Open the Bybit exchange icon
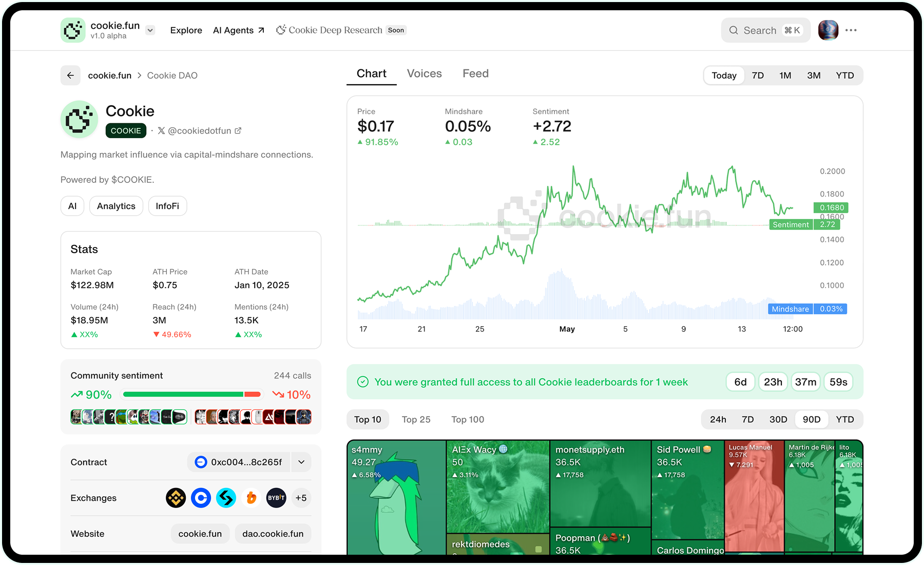The width and height of the screenshot is (924, 565). tap(276, 498)
